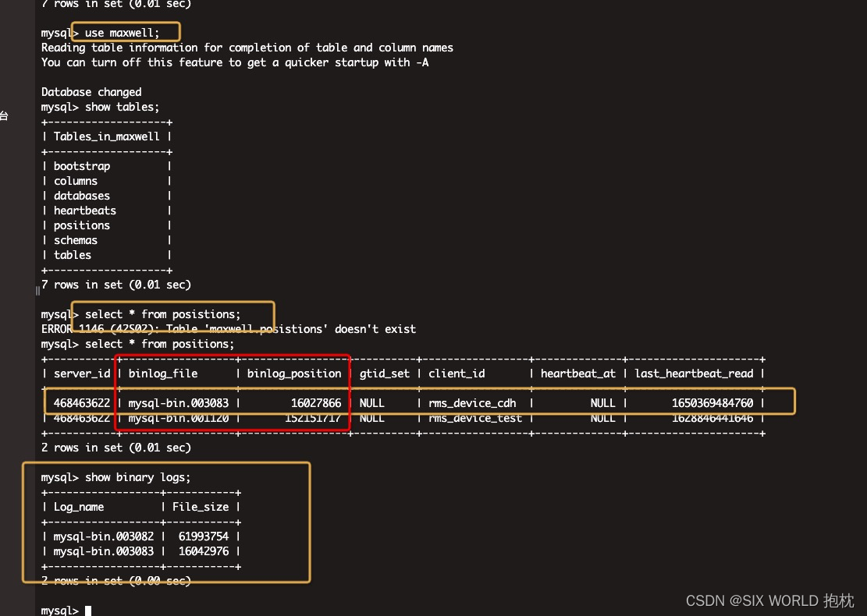Click the binlog_position column header
Screen dimensions: 867x616
click(293, 373)
